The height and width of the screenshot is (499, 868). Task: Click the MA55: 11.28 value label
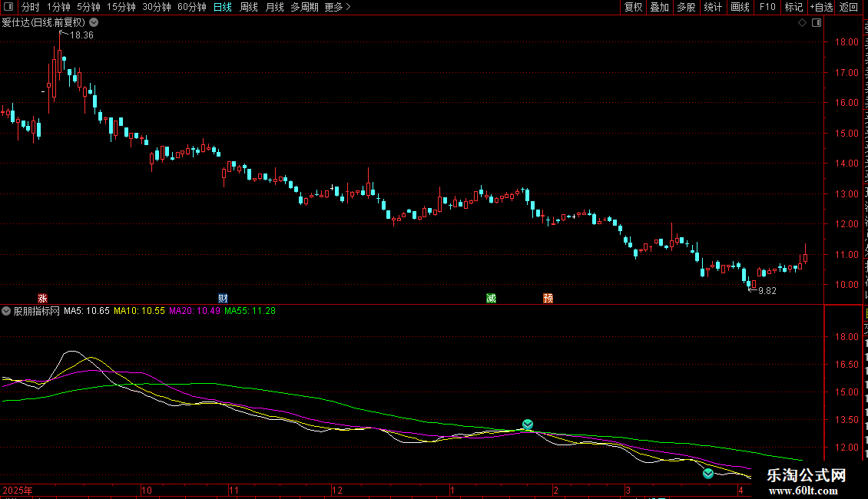tap(250, 311)
